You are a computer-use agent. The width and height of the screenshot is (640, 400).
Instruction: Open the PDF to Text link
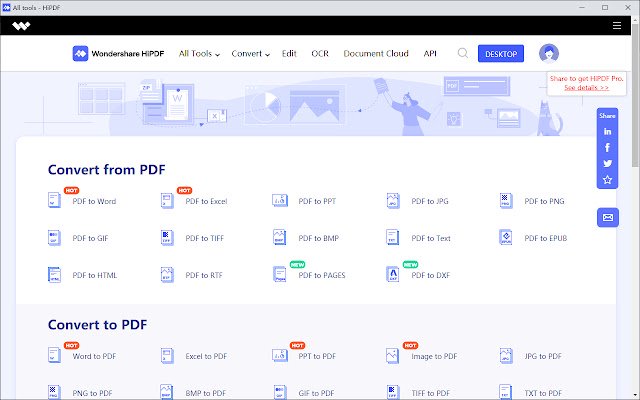(x=431, y=238)
